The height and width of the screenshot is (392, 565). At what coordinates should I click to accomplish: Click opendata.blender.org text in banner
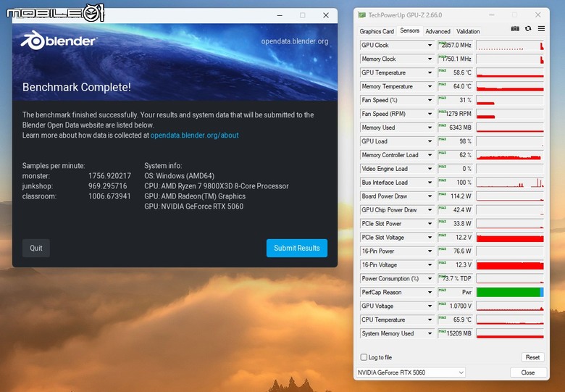tap(295, 41)
